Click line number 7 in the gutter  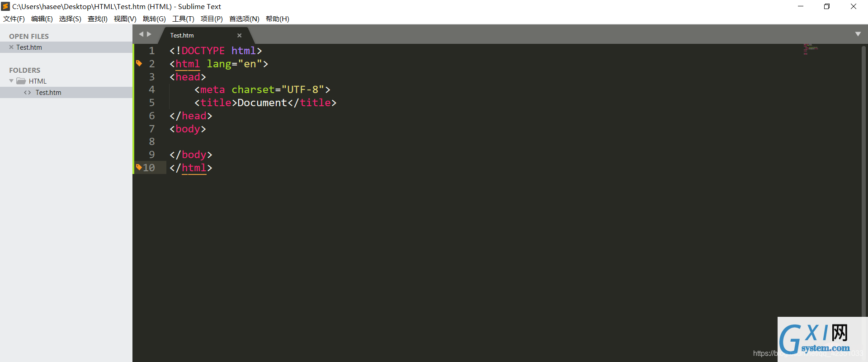pos(152,129)
